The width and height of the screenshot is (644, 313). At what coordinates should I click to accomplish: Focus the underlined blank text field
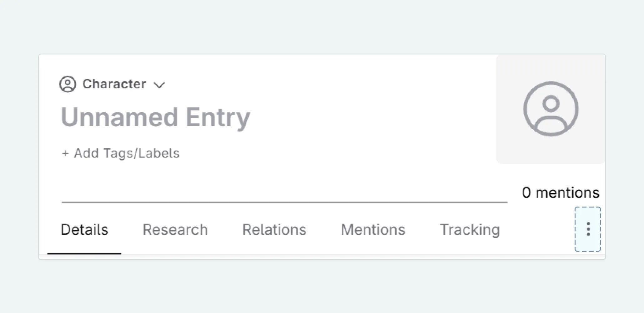pyautogui.click(x=284, y=193)
